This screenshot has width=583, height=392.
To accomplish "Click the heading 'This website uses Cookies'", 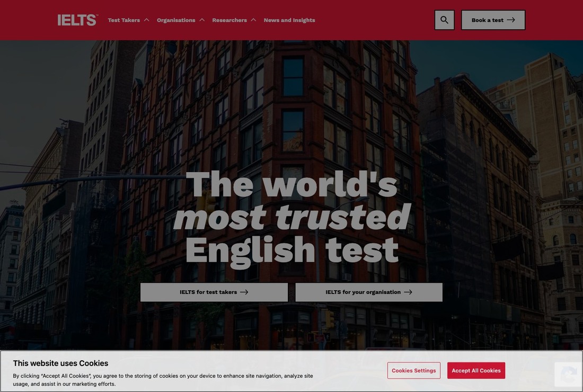I will 60,363.
